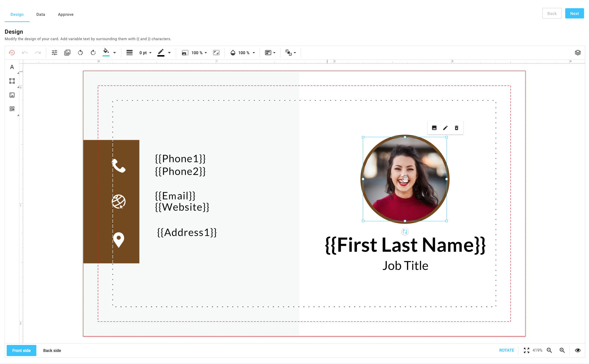589x364 pixels.
Task: Expand fill color dropdown arrow
Action: pos(115,53)
